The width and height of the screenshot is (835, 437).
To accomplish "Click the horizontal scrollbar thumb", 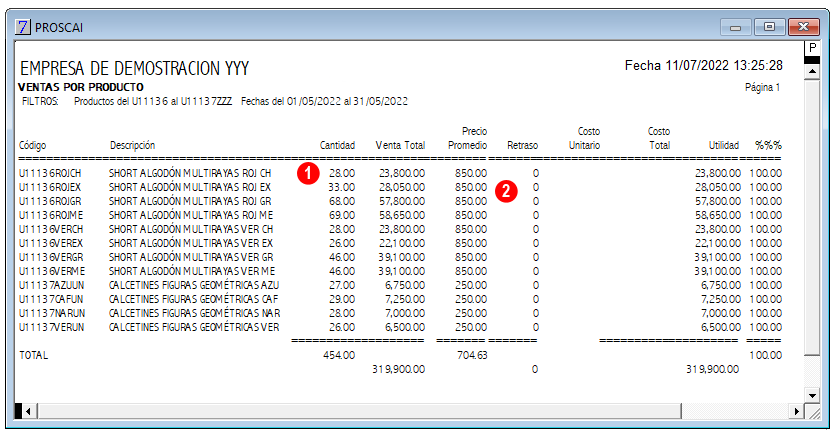I will 359,411.
